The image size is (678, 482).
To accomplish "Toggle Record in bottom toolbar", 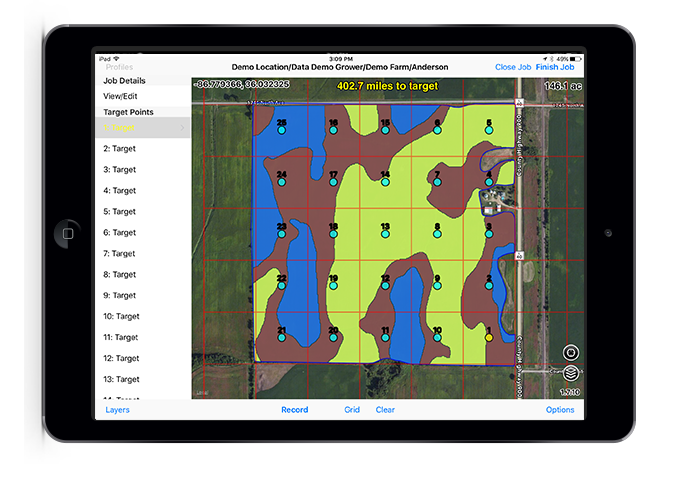I will click(294, 410).
